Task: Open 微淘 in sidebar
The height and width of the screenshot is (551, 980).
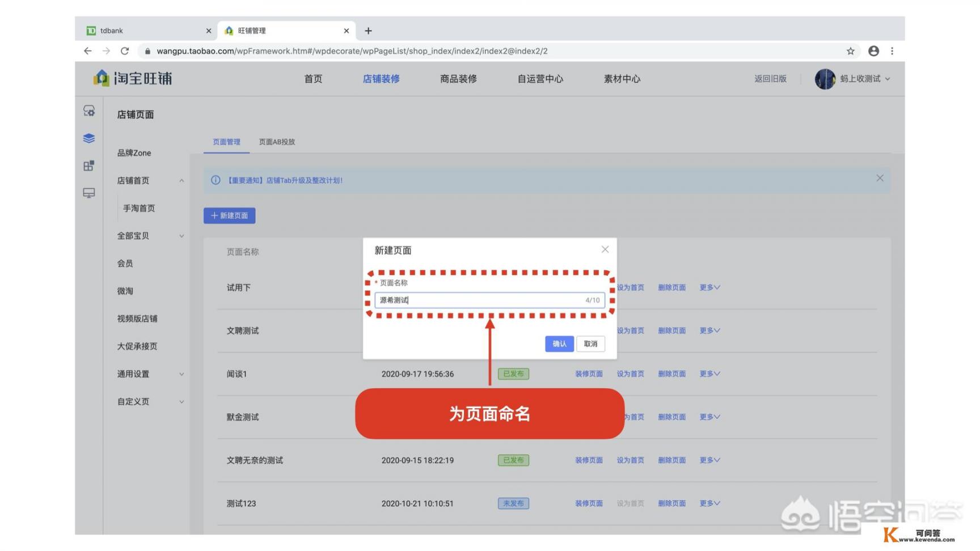Action: 125,291
